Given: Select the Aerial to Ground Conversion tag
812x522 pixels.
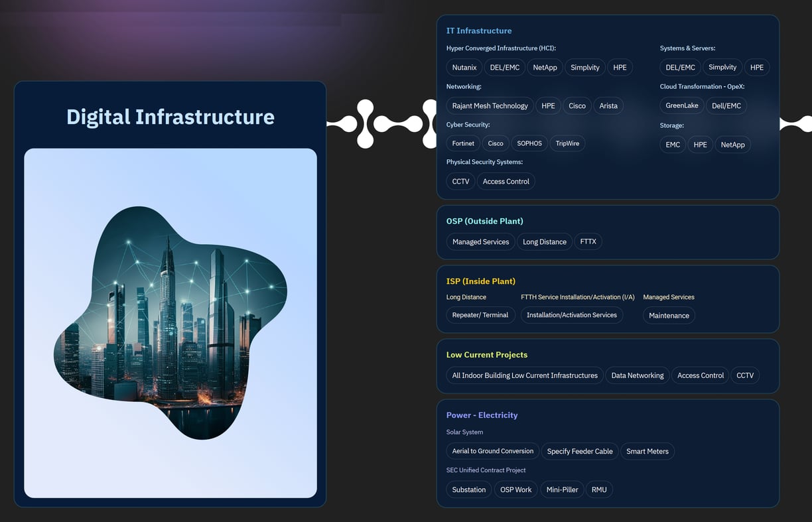Looking at the screenshot, I should pyautogui.click(x=493, y=452).
